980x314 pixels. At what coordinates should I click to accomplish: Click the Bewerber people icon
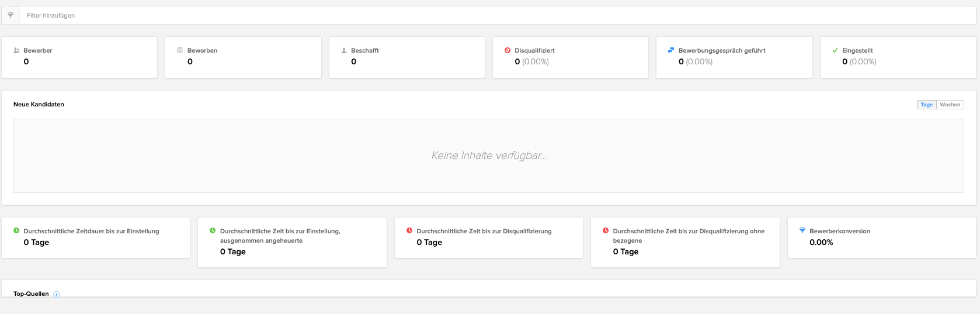pos(16,50)
